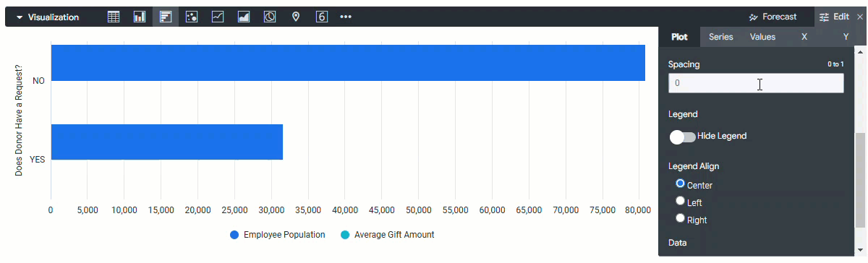Select the scatterplot visualization icon
Image resolution: width=868 pixels, height=263 pixels.
[192, 17]
